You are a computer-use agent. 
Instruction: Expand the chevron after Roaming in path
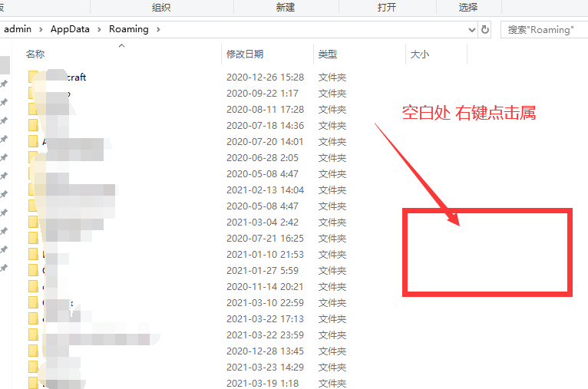click(157, 29)
